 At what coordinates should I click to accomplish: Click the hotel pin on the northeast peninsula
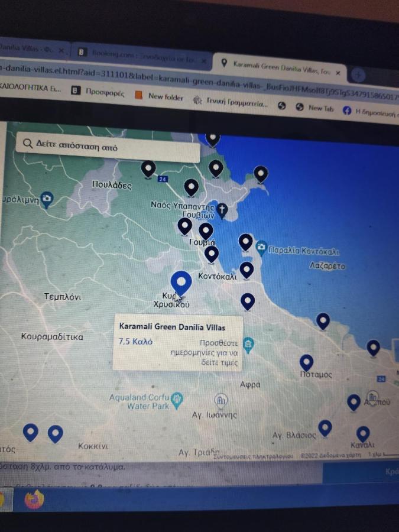[261, 174]
